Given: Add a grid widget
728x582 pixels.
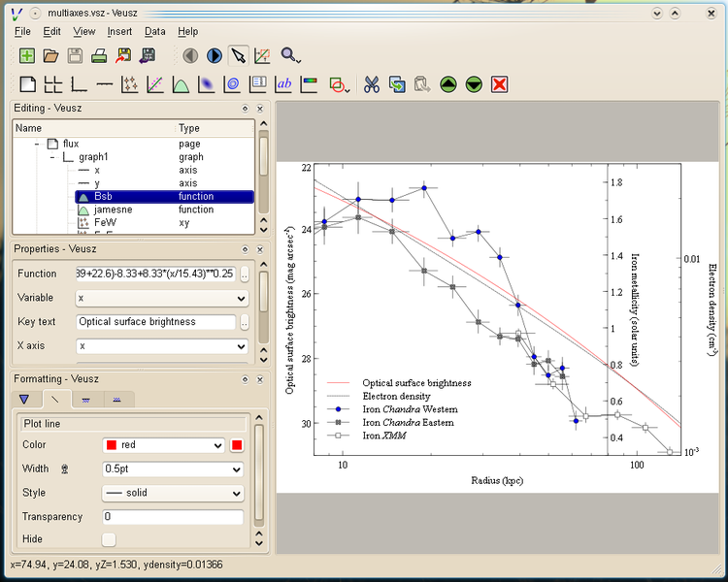Looking at the screenshot, I should point(53,84).
